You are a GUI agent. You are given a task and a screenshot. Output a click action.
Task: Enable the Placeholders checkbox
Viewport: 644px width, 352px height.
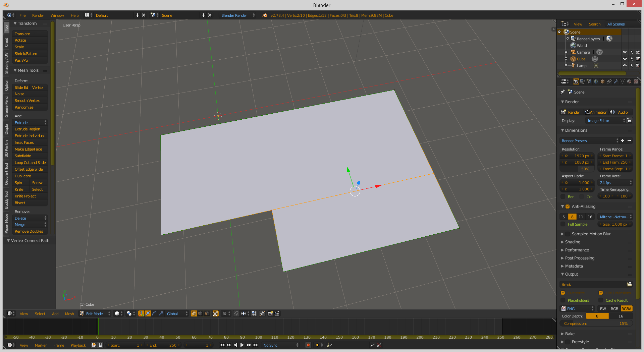[x=563, y=300]
